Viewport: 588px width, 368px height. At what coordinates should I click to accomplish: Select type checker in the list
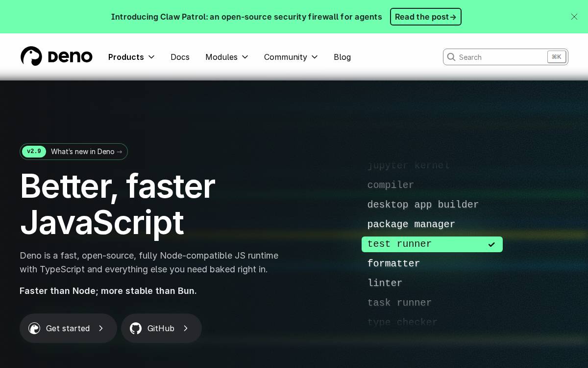coord(402,322)
